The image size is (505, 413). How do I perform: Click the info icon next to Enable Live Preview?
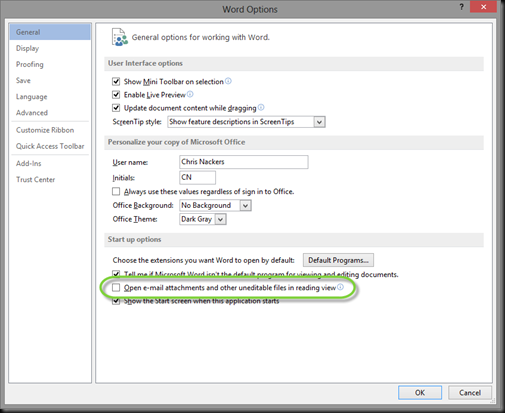(x=190, y=94)
